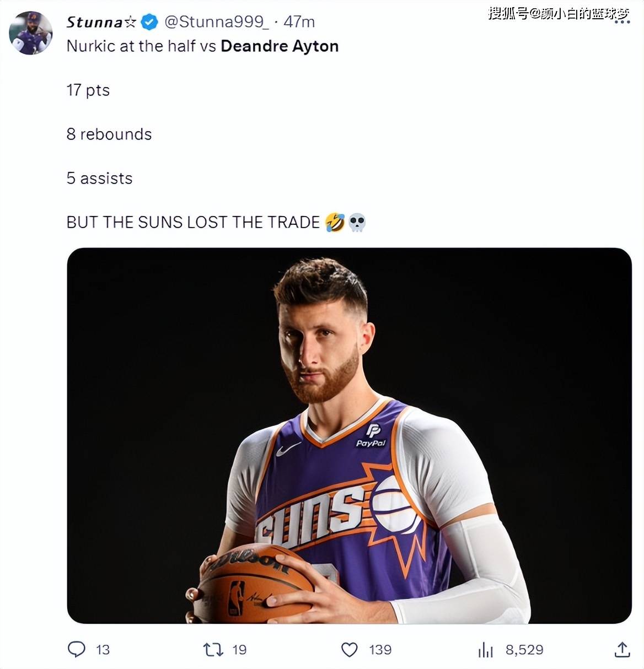Click the BUT THE SUNS LOST THE TRADE text

193,222
